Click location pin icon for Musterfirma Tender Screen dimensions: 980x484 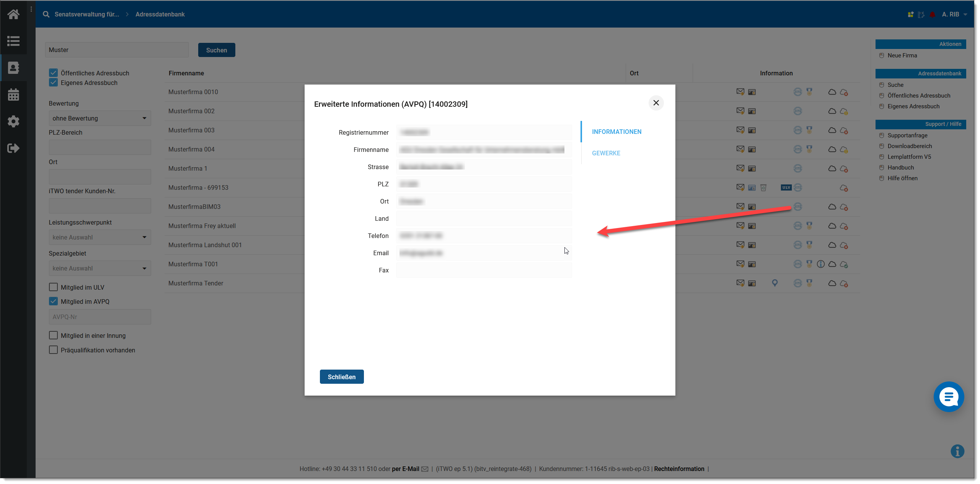[x=775, y=283]
